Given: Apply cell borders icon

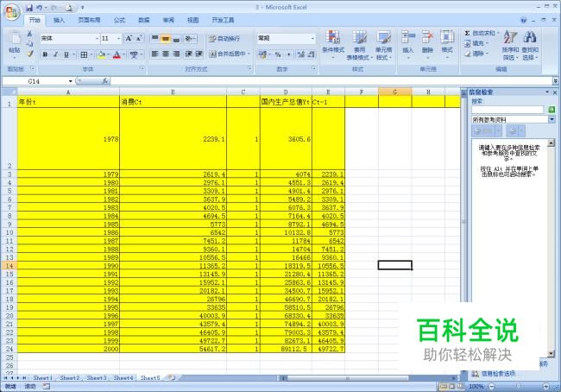Looking at the screenshot, I should tap(84, 54).
